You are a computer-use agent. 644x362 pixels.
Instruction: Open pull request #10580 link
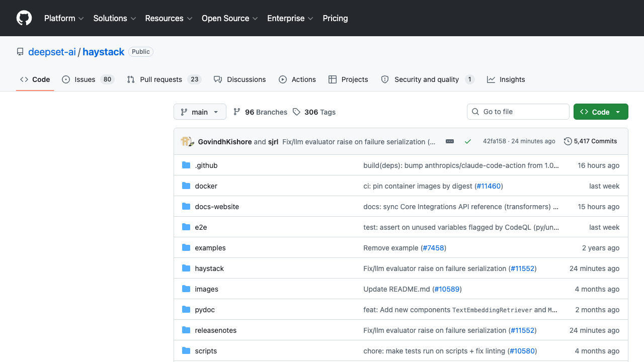[x=522, y=351]
